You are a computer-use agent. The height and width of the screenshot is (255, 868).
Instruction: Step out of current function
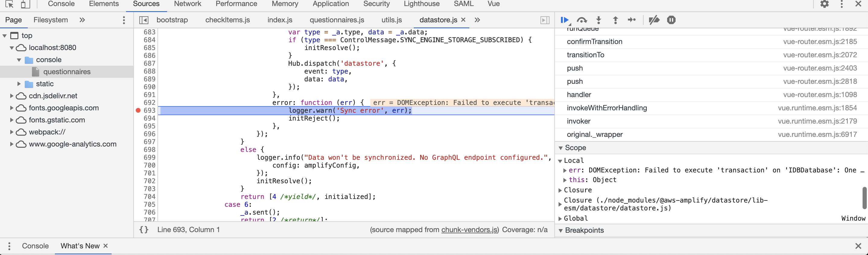pyautogui.click(x=615, y=20)
